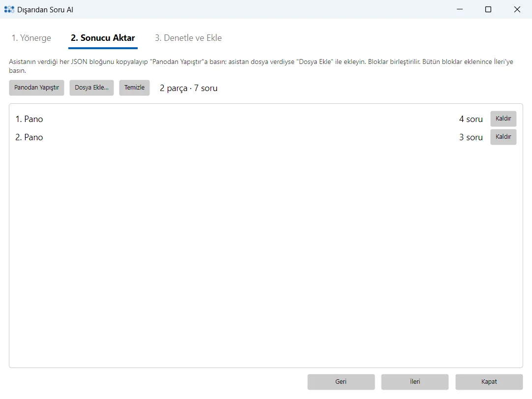Close the window using the title bar X
This screenshot has height=399, width=532.
click(517, 9)
